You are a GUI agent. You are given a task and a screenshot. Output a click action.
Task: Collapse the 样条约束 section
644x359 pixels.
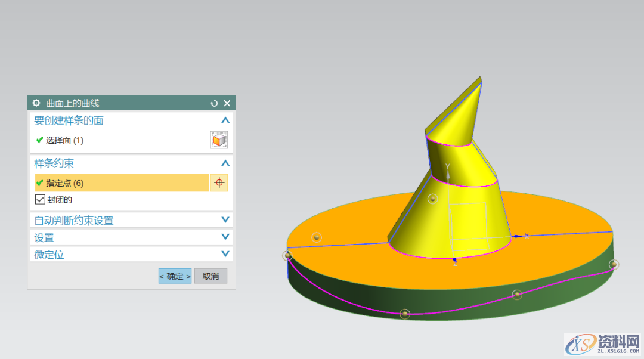225,163
